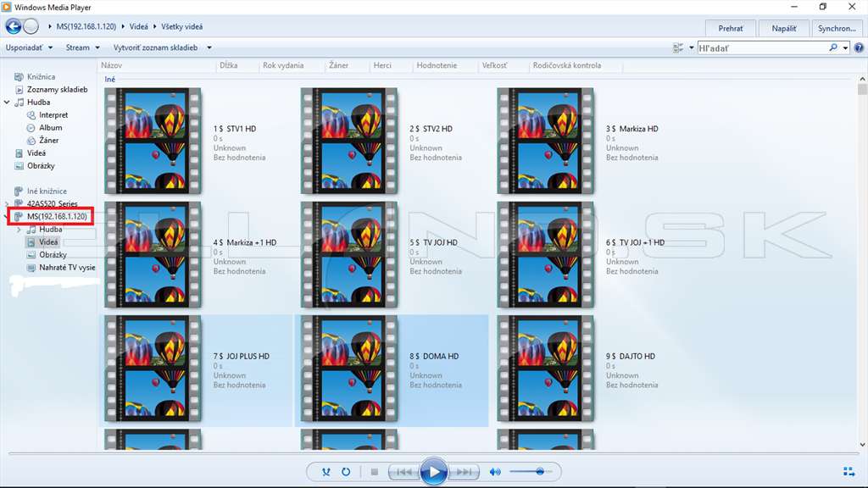The height and width of the screenshot is (488, 868).
Task: Skip to next track
Action: (x=464, y=472)
